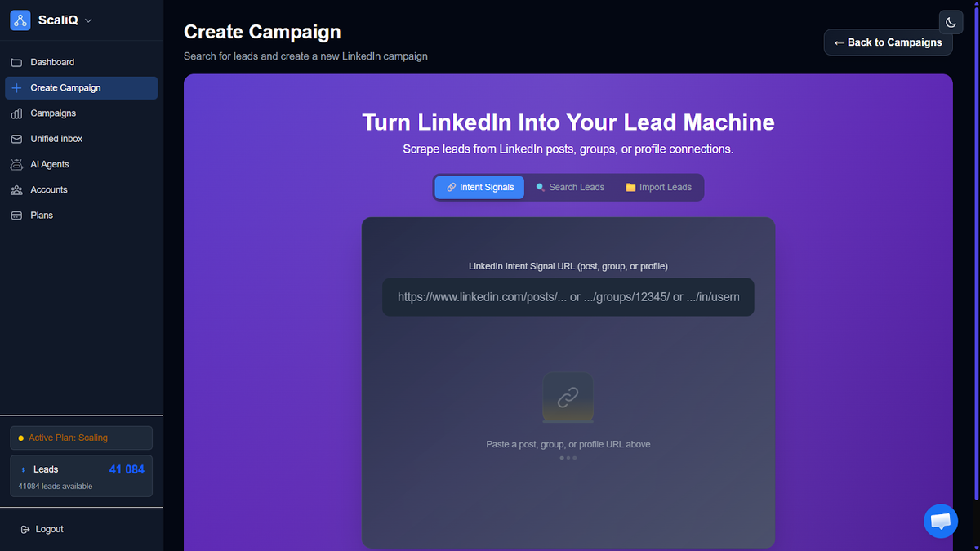
Task: Select the AI Agents robot icon
Action: point(18,164)
